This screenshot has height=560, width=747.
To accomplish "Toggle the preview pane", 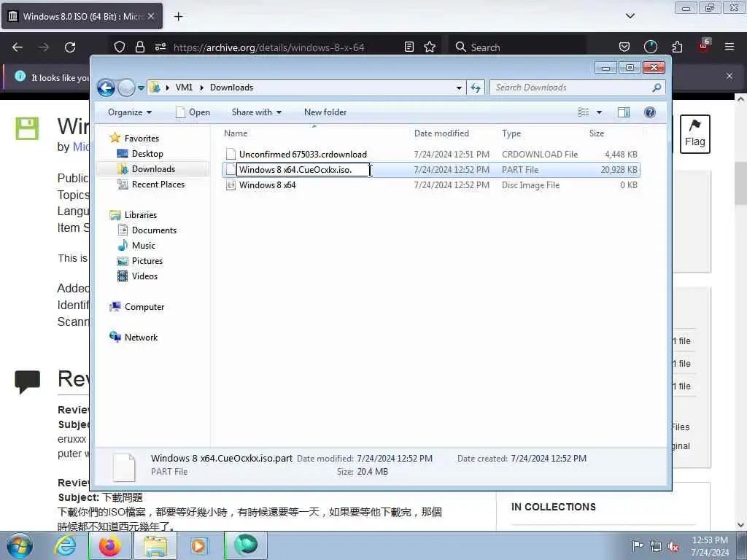I will tap(624, 112).
